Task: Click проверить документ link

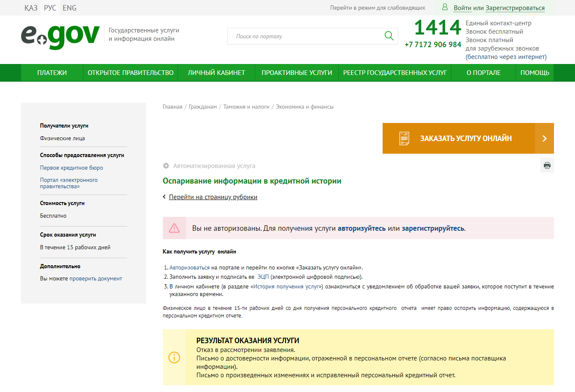Action: [96, 278]
